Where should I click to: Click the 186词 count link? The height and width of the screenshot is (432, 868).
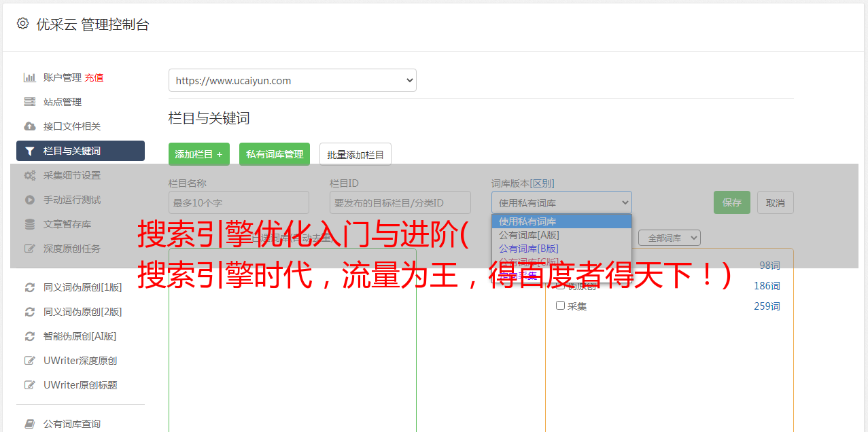tap(767, 286)
